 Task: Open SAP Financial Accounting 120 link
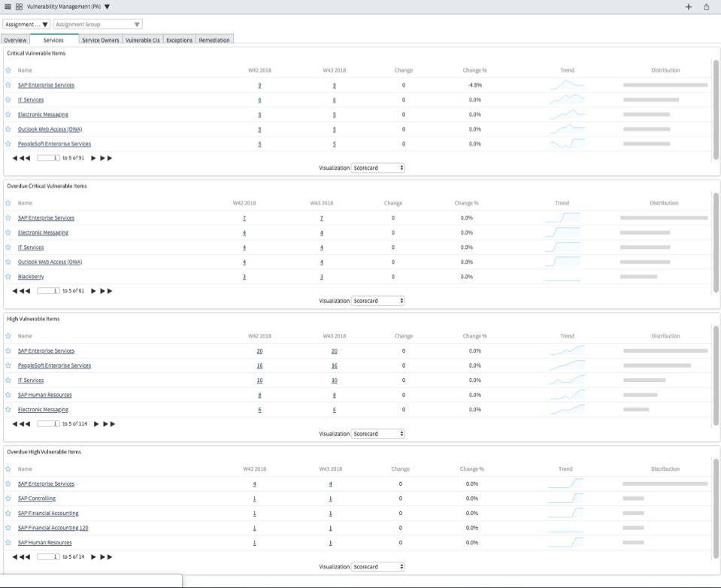pyautogui.click(x=53, y=528)
